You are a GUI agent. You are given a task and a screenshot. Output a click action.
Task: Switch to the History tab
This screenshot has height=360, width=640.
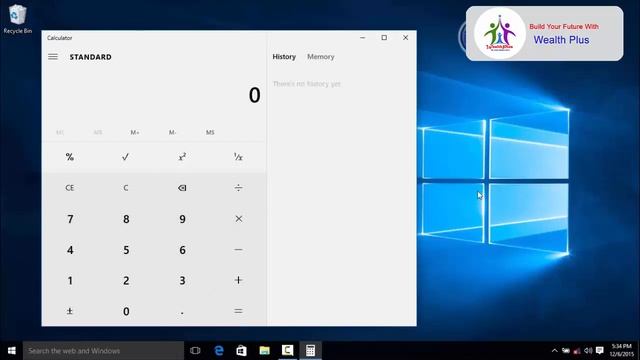pos(284,57)
